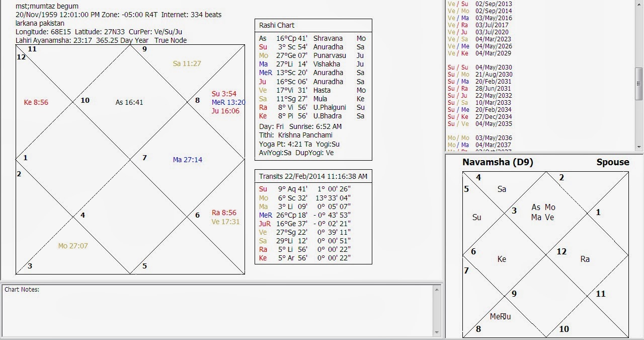644x340 pixels.
Task: Click MeRJu in the Navamsha chart
Action: [x=501, y=316]
